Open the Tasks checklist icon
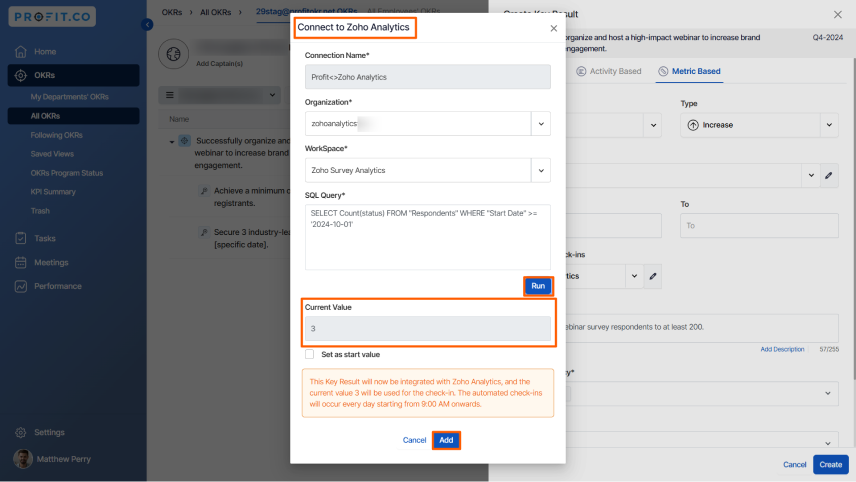The width and height of the screenshot is (856, 482). (21, 239)
